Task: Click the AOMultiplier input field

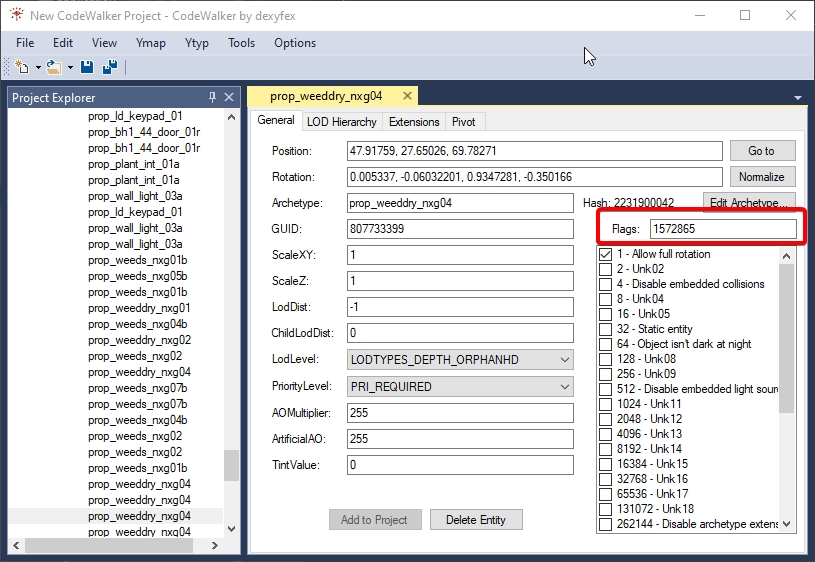Action: (460, 413)
